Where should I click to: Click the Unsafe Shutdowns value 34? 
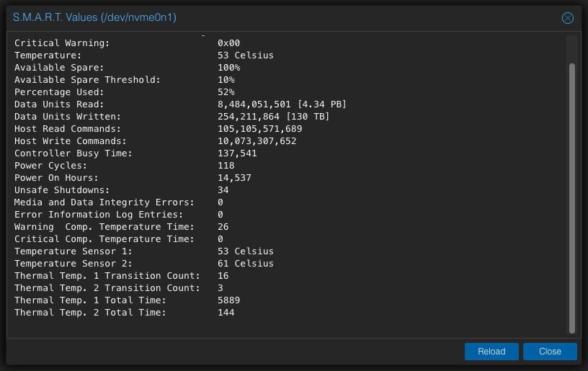coord(223,190)
